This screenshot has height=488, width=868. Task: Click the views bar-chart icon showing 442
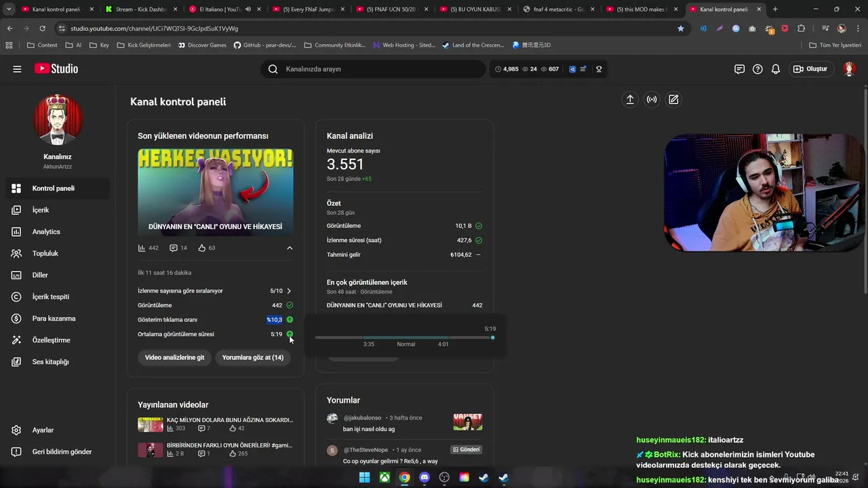click(142, 248)
